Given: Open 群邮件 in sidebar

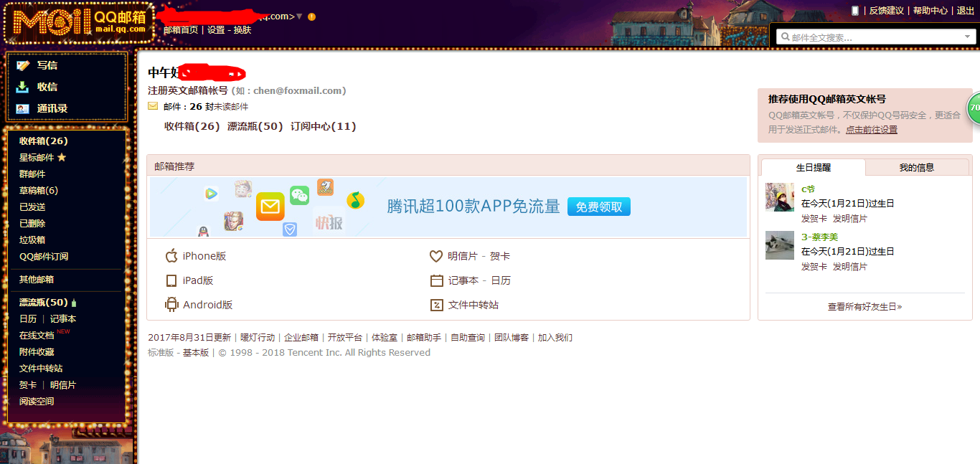Looking at the screenshot, I should 32,174.
